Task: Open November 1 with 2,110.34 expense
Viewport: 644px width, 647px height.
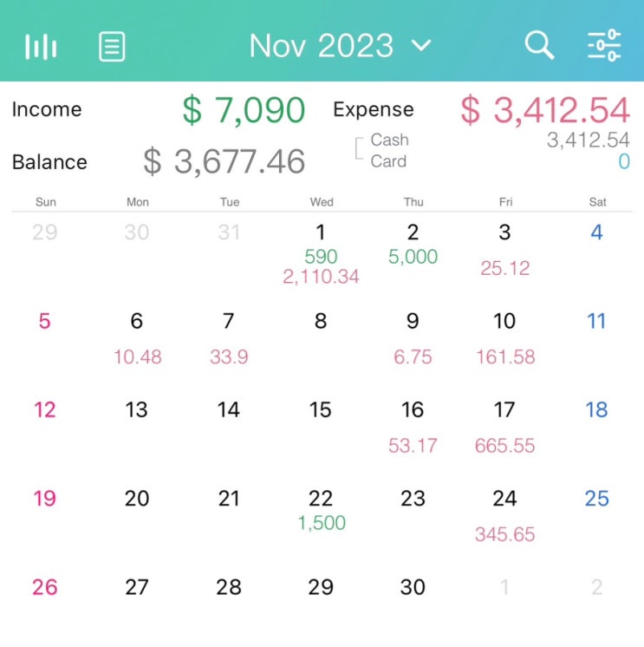Action: coord(321,255)
